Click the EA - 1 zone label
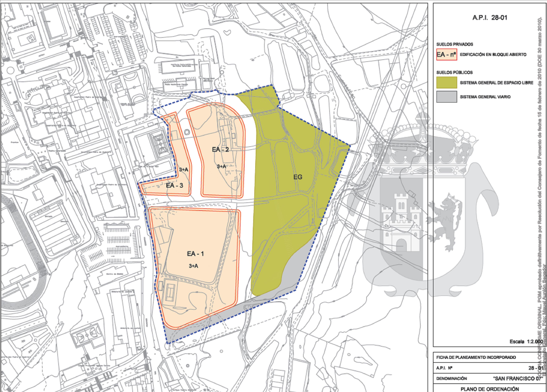Screen dimensions: 547x392 coord(195,254)
